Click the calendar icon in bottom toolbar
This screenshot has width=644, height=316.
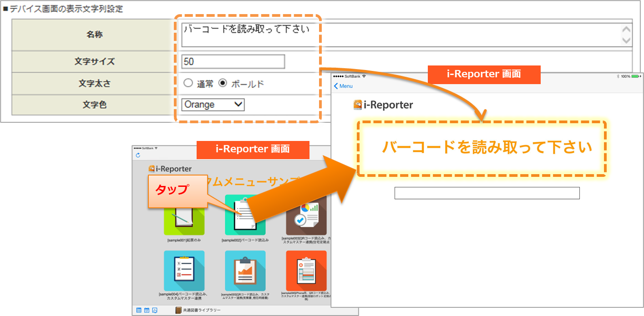coord(147,310)
